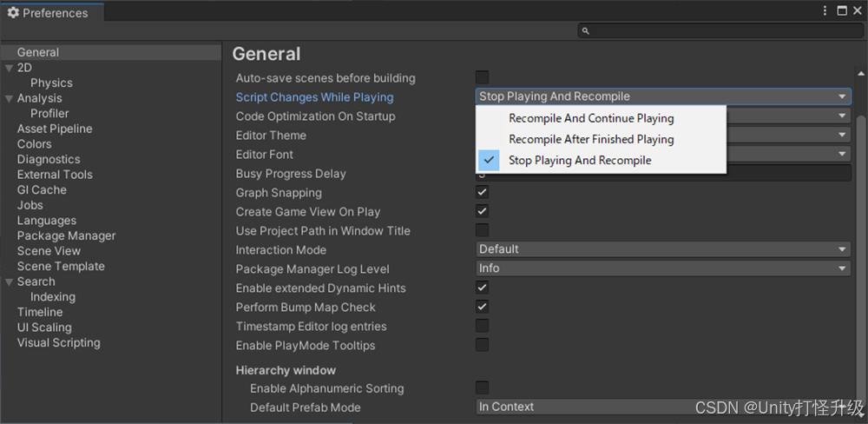Open Scene Template preferences
The width and height of the screenshot is (868, 424).
point(61,266)
